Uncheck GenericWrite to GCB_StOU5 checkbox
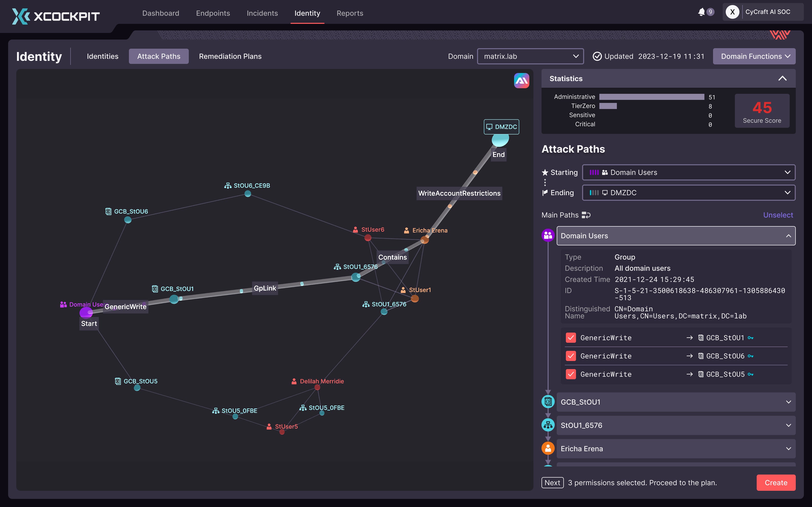The height and width of the screenshot is (507, 812). (x=571, y=374)
